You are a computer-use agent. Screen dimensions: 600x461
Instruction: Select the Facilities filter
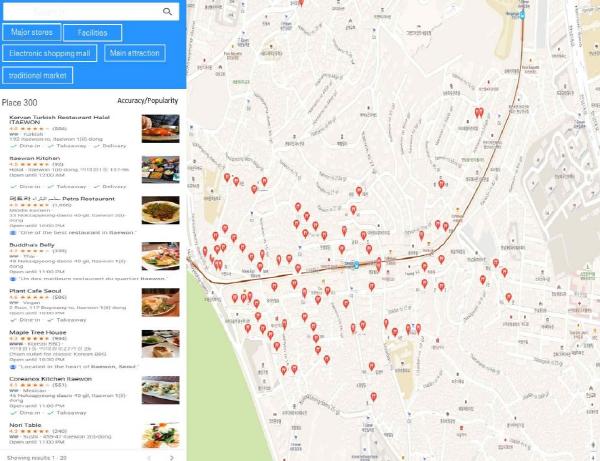[93, 33]
